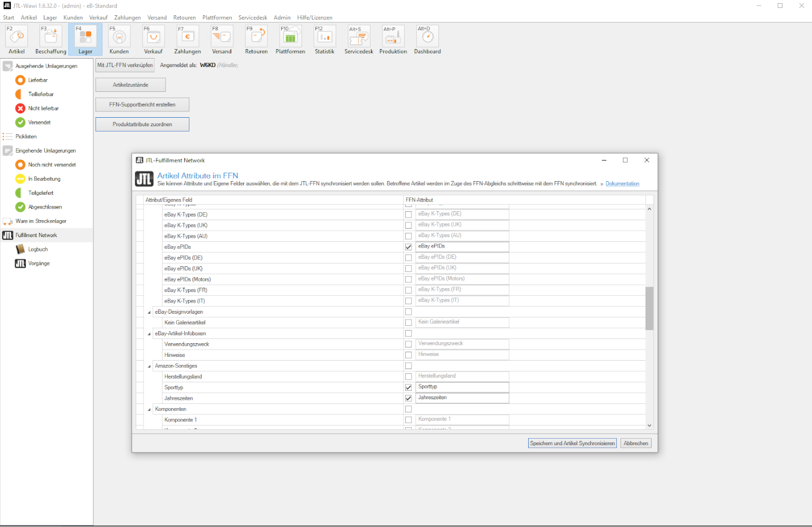Click FFN-Supportbericht erstellen
Viewport: 812px width, 527px height.
click(142, 105)
